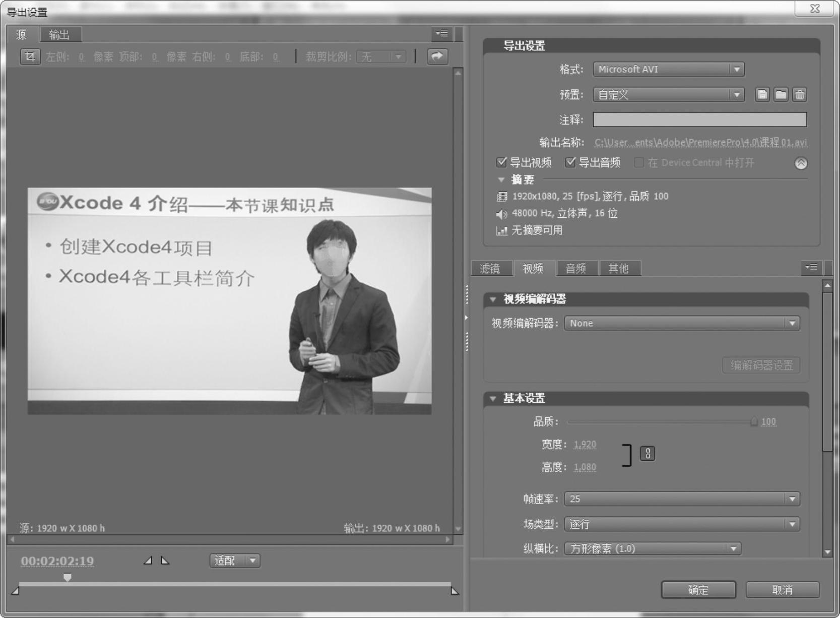This screenshot has height=618, width=840.
Task: Switch to the 其他 tab
Action: (x=619, y=269)
